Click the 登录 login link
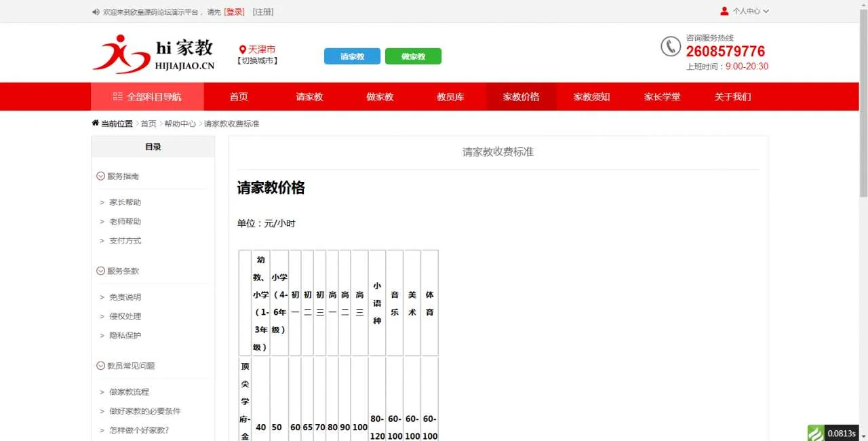The width and height of the screenshot is (868, 441). [234, 12]
